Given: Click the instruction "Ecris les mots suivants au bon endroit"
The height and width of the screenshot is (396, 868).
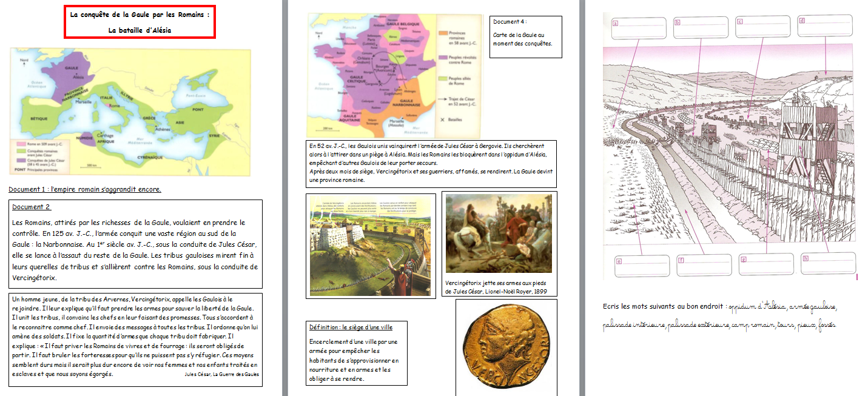Looking at the screenshot, I should [x=664, y=306].
